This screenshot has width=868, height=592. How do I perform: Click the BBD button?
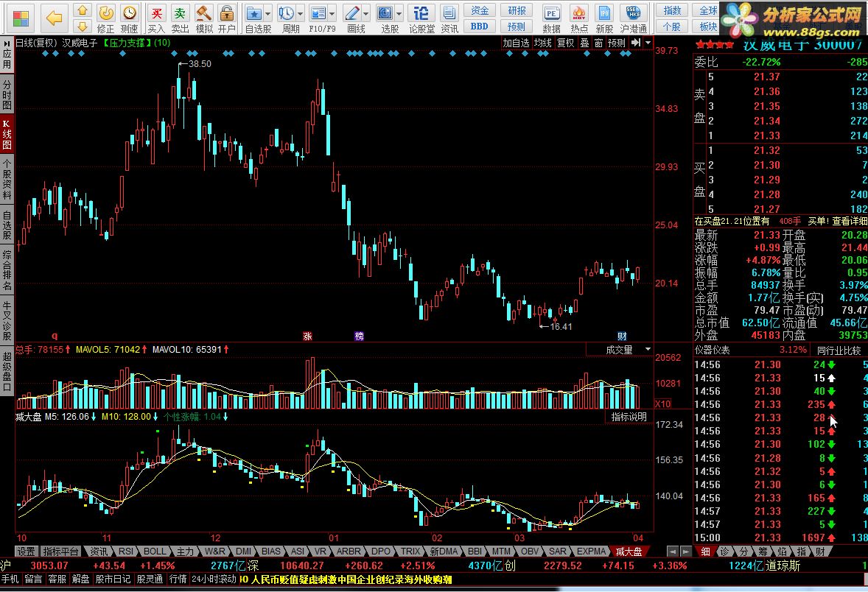pyautogui.click(x=480, y=26)
